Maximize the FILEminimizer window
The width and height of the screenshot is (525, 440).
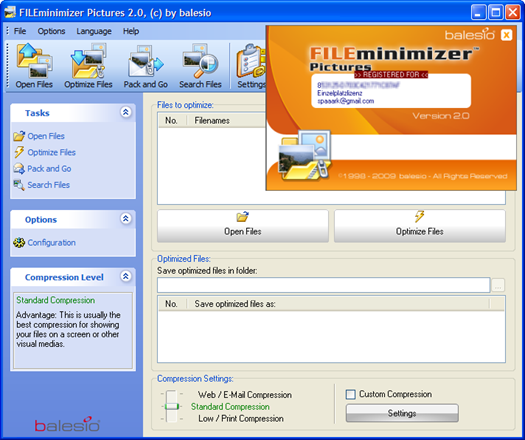pyautogui.click(x=496, y=13)
